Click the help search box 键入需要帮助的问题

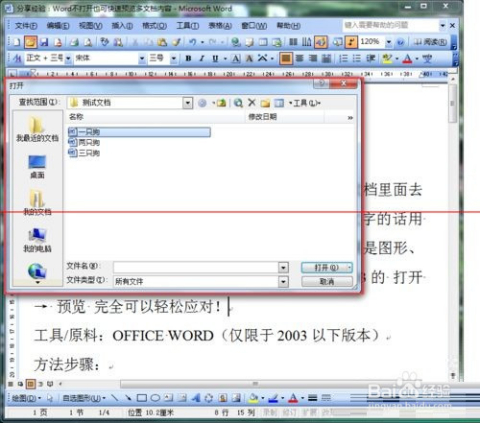click(x=391, y=25)
